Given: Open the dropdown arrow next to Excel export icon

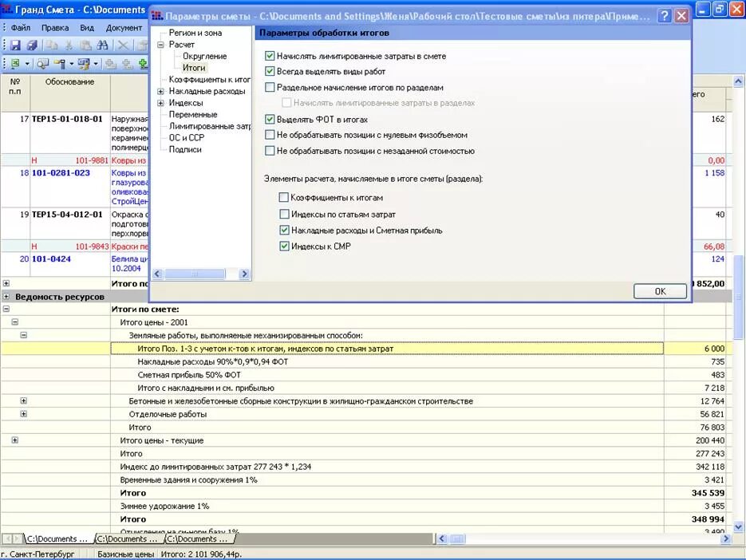Looking at the screenshot, I should (27, 63).
